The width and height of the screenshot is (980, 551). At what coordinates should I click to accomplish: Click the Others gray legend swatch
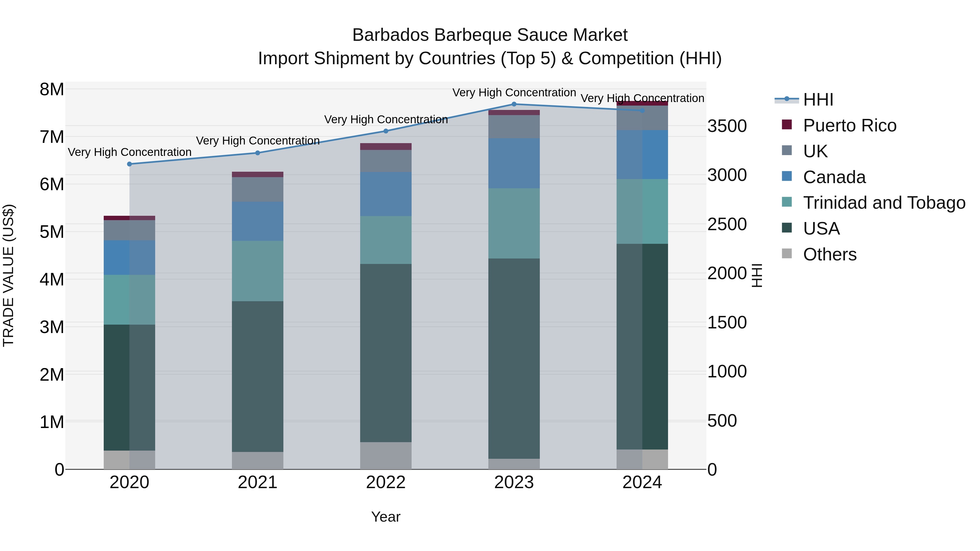(787, 253)
